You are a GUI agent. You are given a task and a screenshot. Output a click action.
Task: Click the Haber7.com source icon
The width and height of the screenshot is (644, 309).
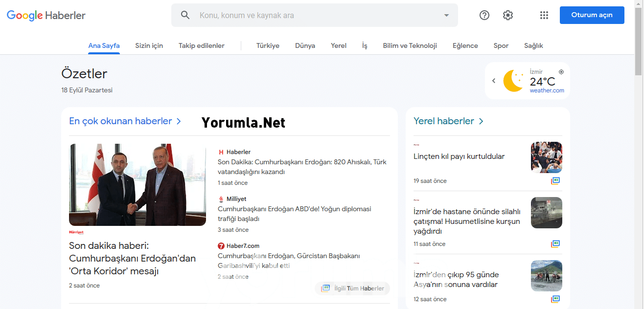pyautogui.click(x=221, y=246)
